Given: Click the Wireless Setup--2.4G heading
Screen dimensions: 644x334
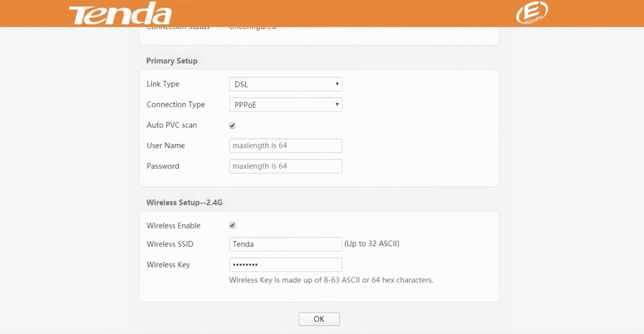Looking at the screenshot, I should click(x=184, y=202).
